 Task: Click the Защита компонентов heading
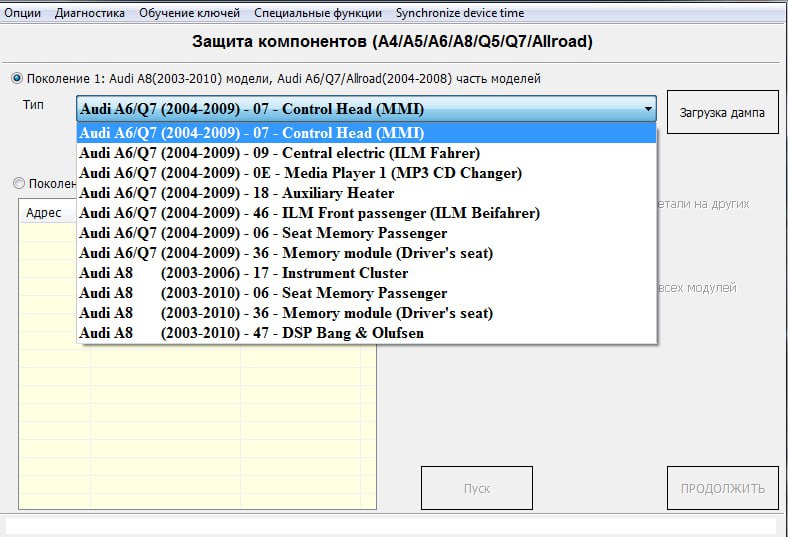(392, 41)
